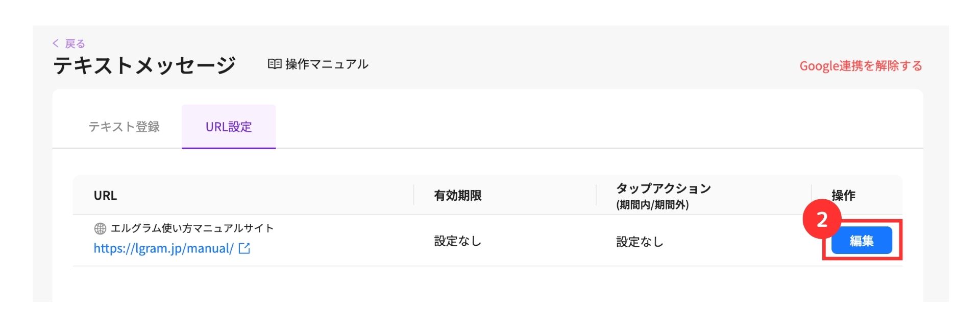980x327 pixels.
Task: Click the テキストメッセージ page heading
Action: [144, 65]
